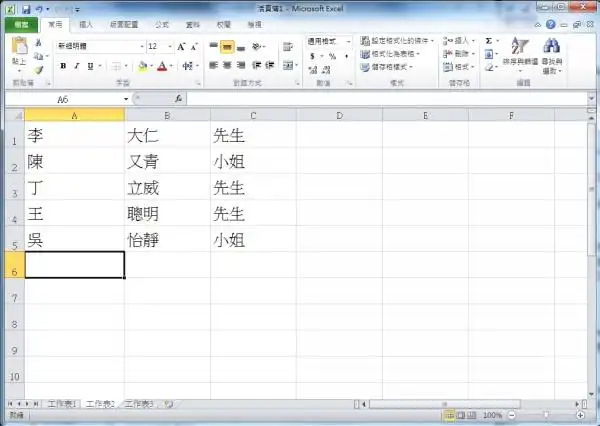Select top vertical align
This screenshot has height=426, width=600.
(213, 47)
